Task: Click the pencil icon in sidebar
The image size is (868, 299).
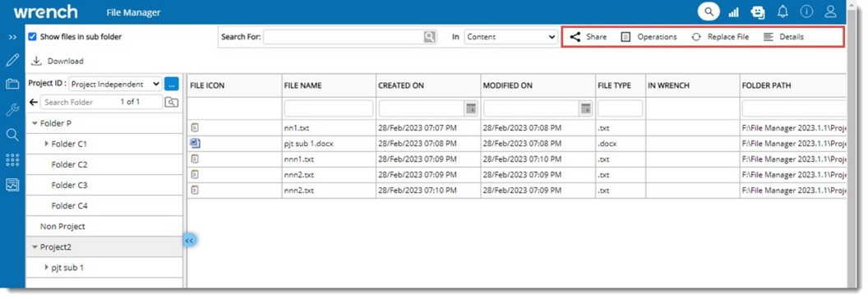Action: point(12,60)
